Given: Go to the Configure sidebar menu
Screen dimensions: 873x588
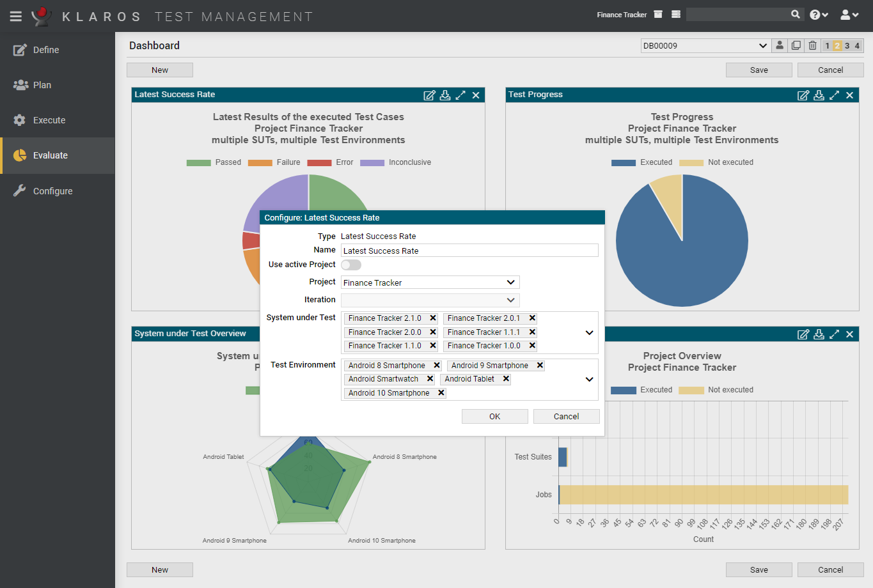Looking at the screenshot, I should [x=52, y=191].
